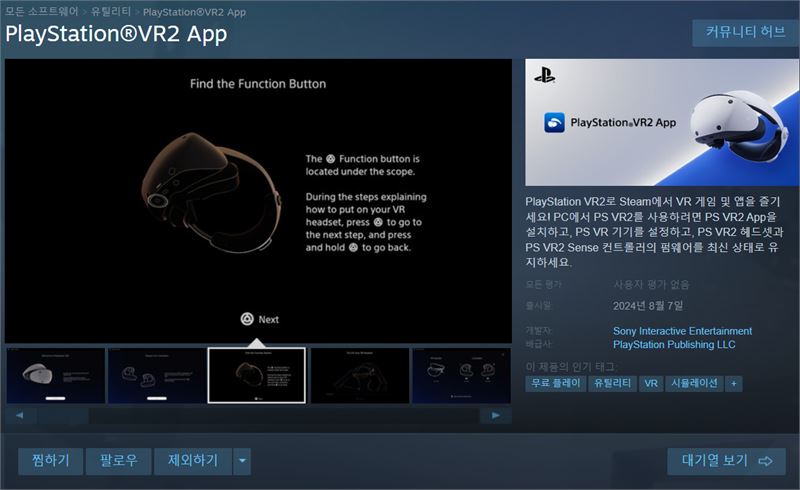Click the 유틸리티 popular tag
Screen dimensions: 800x490
[x=612, y=383]
